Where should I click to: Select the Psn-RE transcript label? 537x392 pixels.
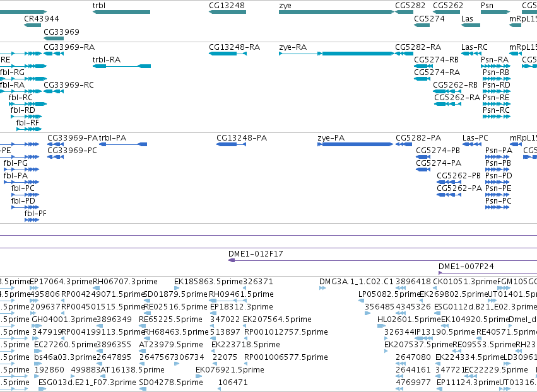coord(496,98)
